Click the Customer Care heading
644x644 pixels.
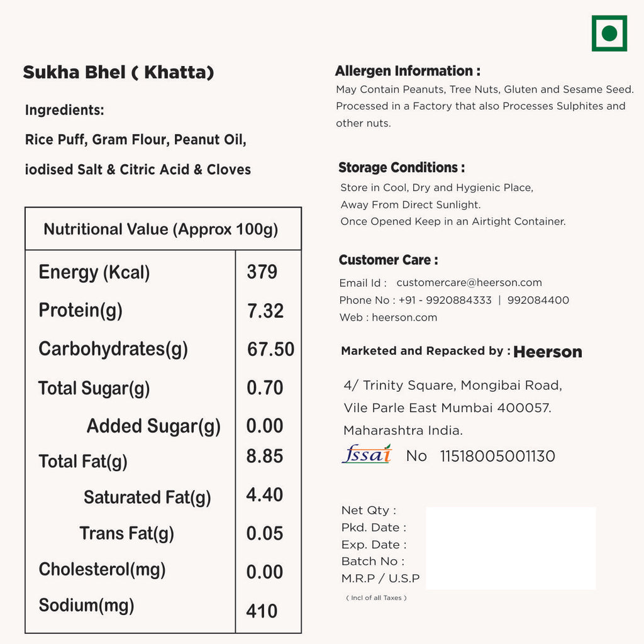388,260
